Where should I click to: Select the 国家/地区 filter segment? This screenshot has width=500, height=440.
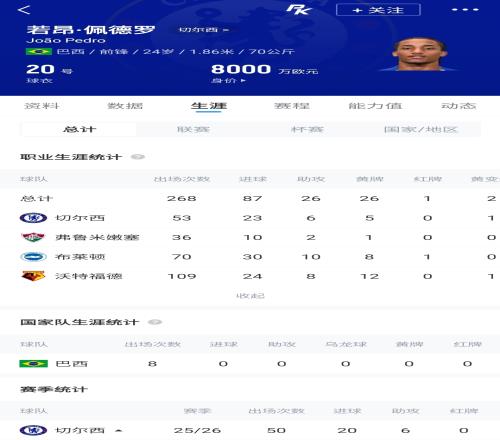click(421, 129)
